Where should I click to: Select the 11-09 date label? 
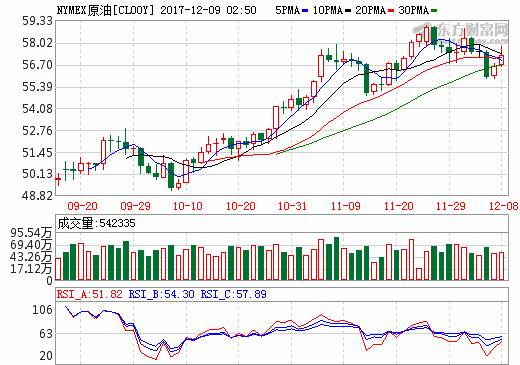point(346,206)
